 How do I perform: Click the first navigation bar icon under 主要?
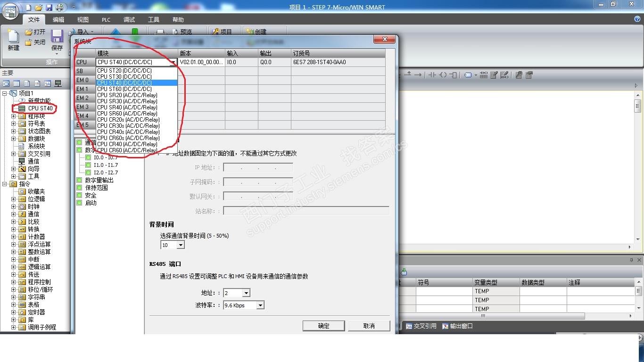click(6, 83)
